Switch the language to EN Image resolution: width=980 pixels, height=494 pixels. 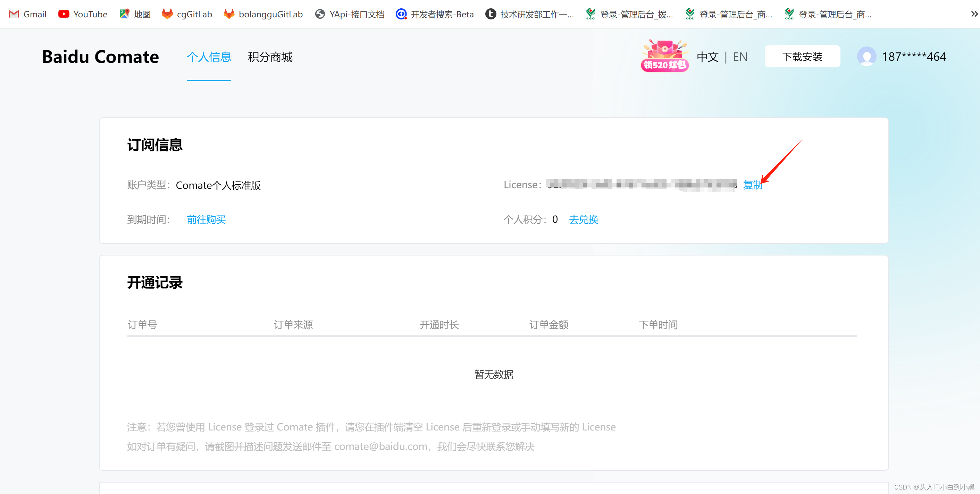click(x=740, y=57)
